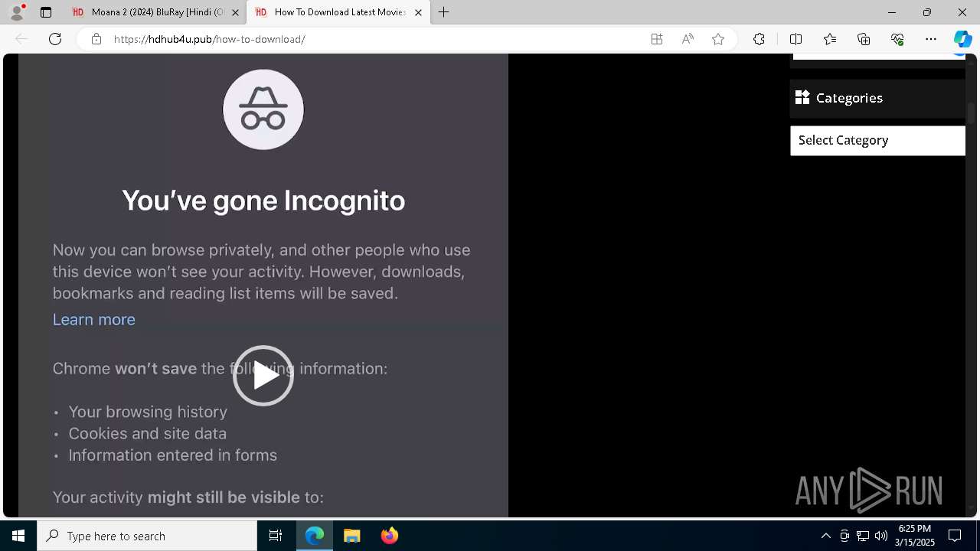This screenshot has height=551, width=980.
Task: Add this page to favorites star
Action: click(x=718, y=39)
